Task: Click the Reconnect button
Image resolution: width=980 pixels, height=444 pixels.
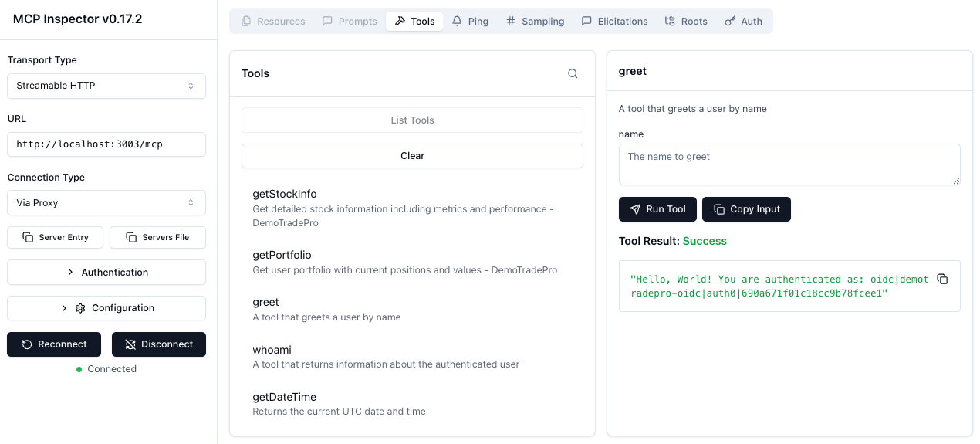Action: coord(55,344)
